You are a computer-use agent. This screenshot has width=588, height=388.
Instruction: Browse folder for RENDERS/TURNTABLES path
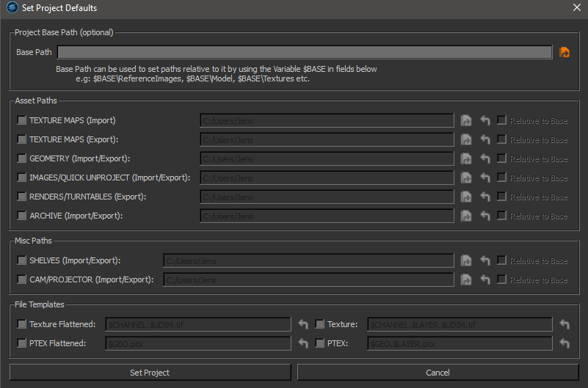click(466, 197)
